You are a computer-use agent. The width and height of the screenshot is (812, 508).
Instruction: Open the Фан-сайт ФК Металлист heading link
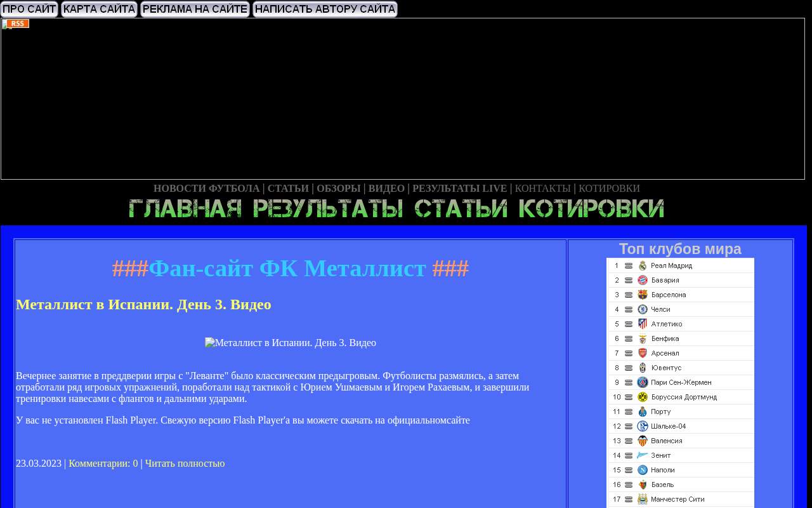291,269
